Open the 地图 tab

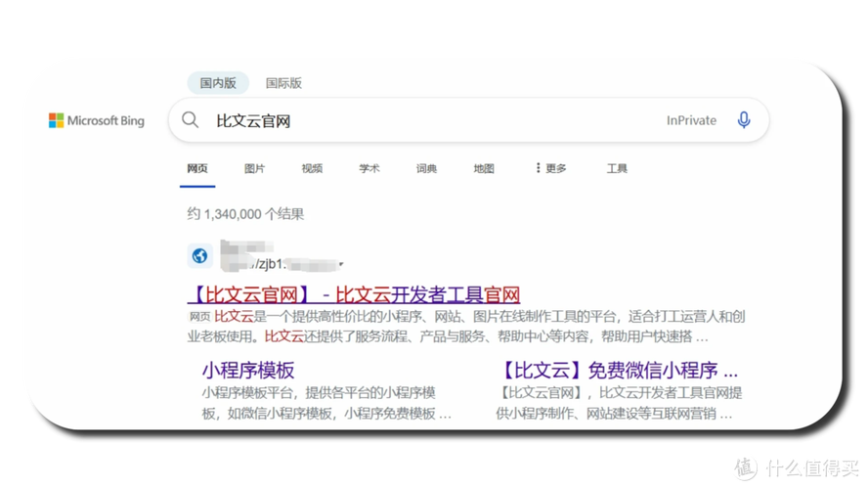click(484, 168)
